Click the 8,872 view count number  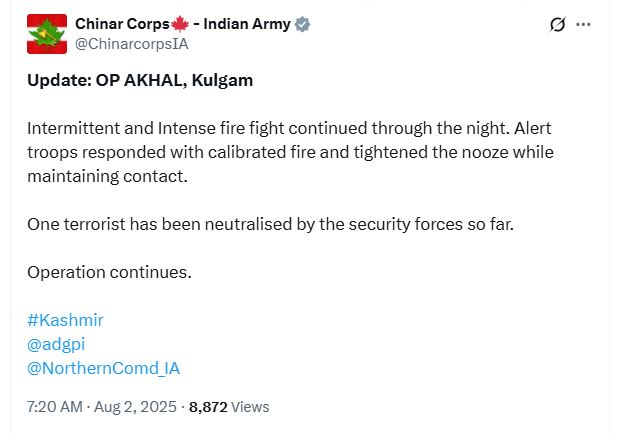click(208, 407)
